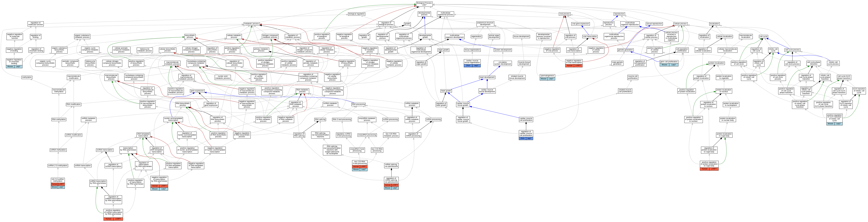The image size is (868, 222).
Task: Click 'circulatory system development' node
Action: (503, 63)
